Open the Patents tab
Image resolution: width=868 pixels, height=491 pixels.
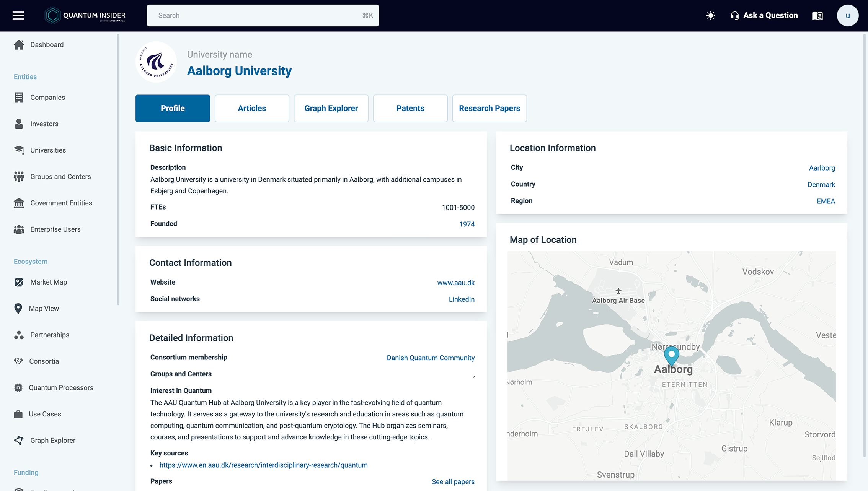pyautogui.click(x=410, y=108)
